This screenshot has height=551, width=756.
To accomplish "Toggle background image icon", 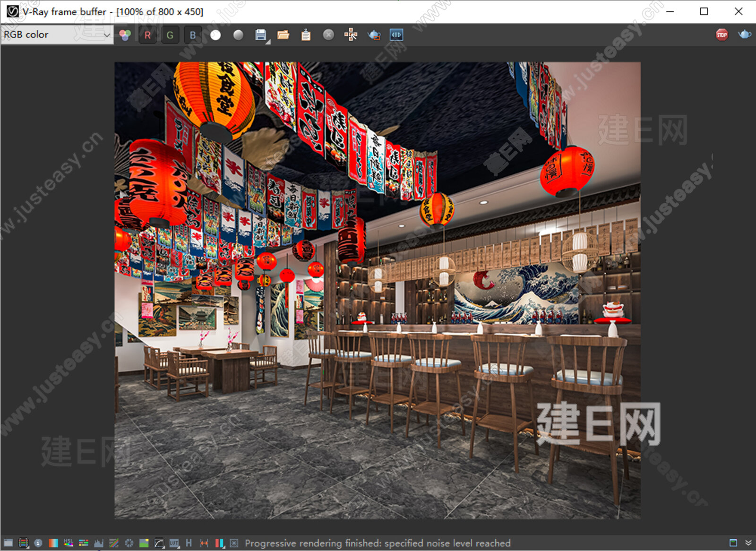I will click(144, 543).
